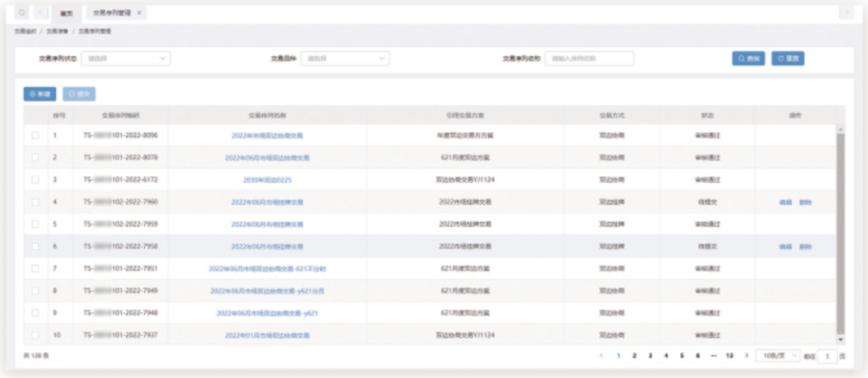This screenshot has width=868, height=378.
Task: Click the refresh icon in the tab bar
Action: coord(22,13)
